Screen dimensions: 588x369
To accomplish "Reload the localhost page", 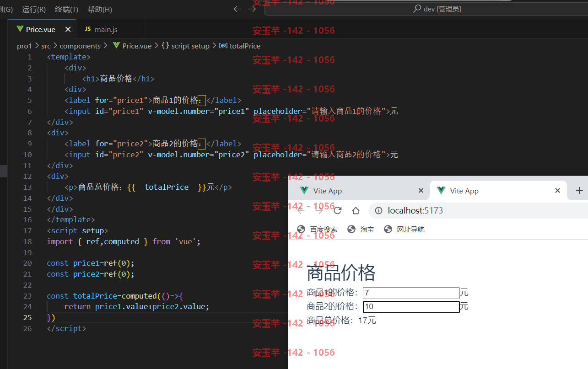I will (338, 210).
